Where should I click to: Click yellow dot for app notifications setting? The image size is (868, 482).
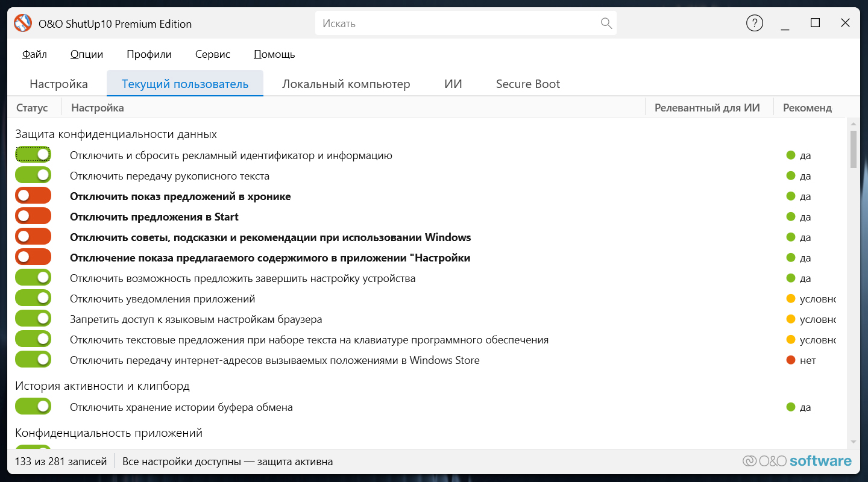(x=791, y=299)
